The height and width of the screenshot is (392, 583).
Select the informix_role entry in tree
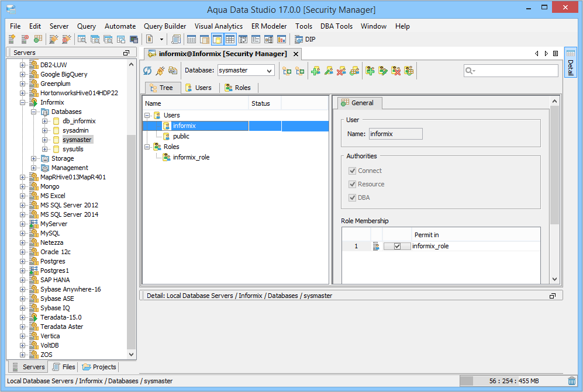pyautogui.click(x=191, y=157)
